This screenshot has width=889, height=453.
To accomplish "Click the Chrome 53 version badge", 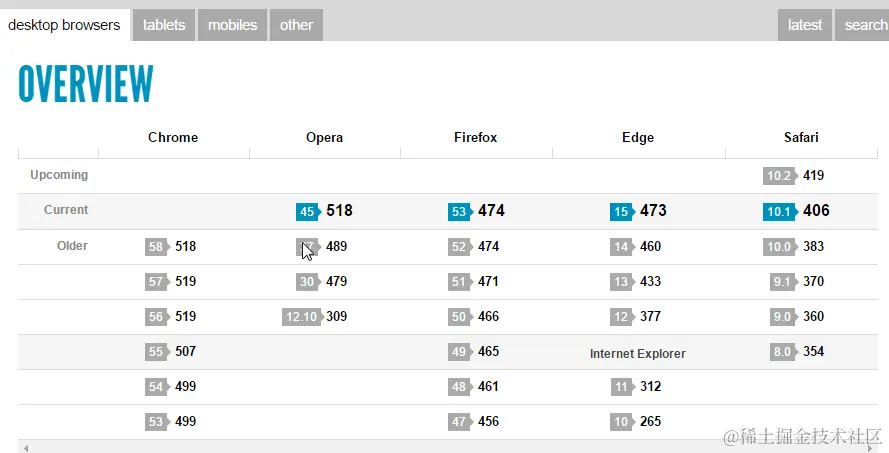I will [158, 422].
